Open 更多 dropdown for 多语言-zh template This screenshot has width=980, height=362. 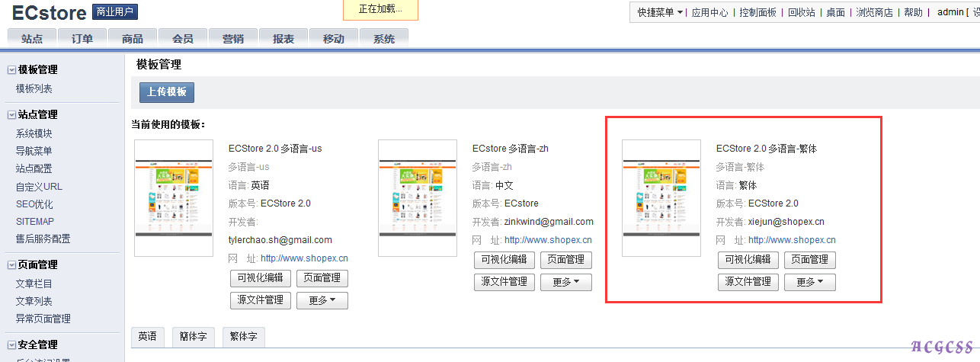pyautogui.click(x=566, y=282)
